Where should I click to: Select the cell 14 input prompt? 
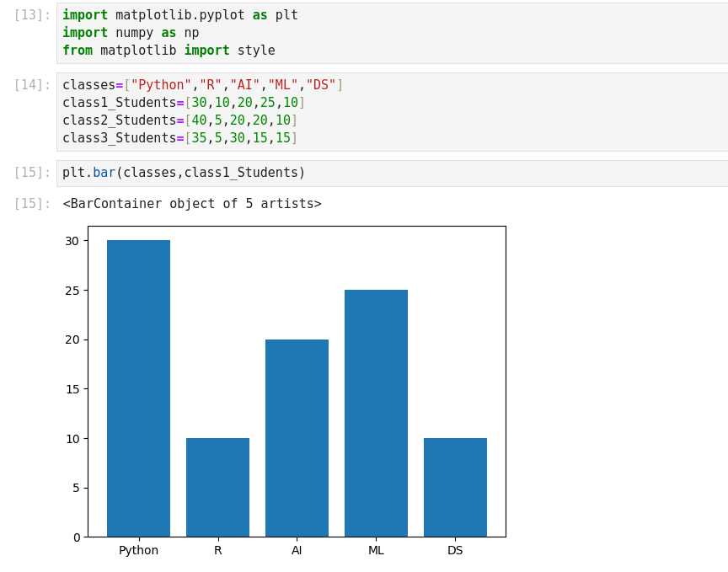tap(32, 85)
